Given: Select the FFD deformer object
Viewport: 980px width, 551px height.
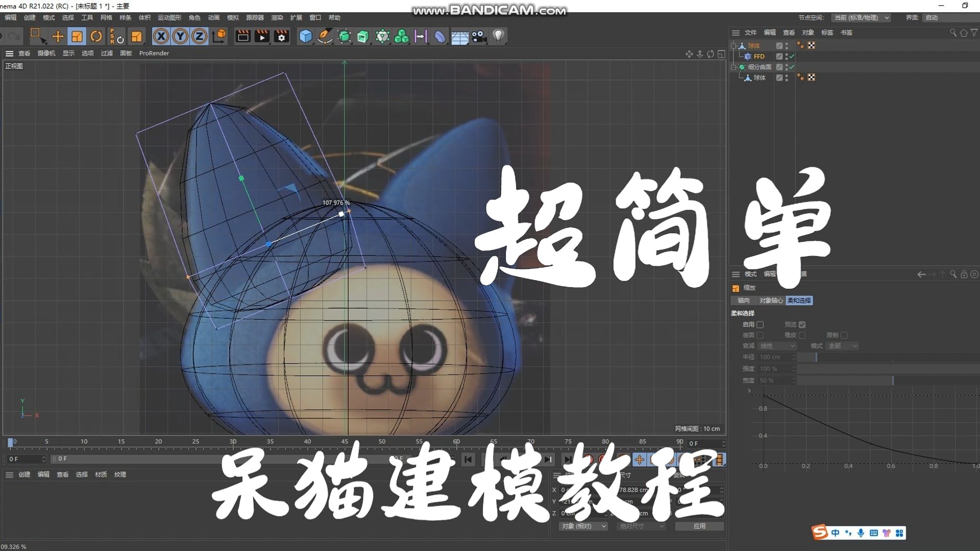Looking at the screenshot, I should [x=759, y=56].
